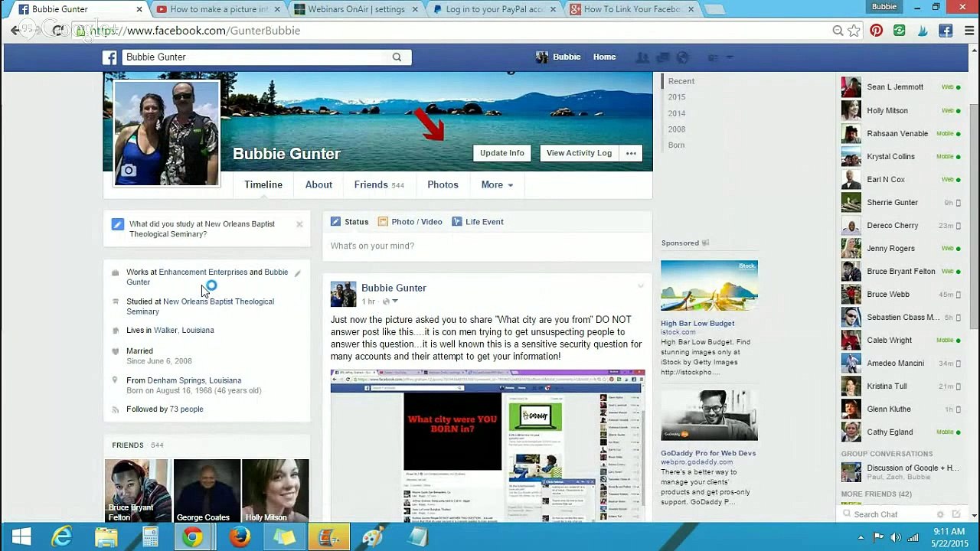Click the pencil edit icon beside Works at
Image resolution: width=980 pixels, height=551 pixels.
[298, 273]
